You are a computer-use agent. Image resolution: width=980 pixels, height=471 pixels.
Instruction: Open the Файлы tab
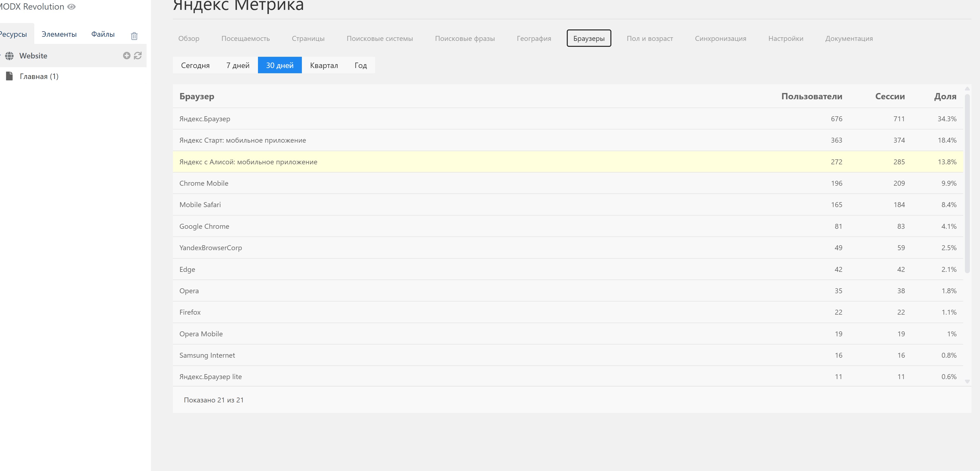click(103, 34)
